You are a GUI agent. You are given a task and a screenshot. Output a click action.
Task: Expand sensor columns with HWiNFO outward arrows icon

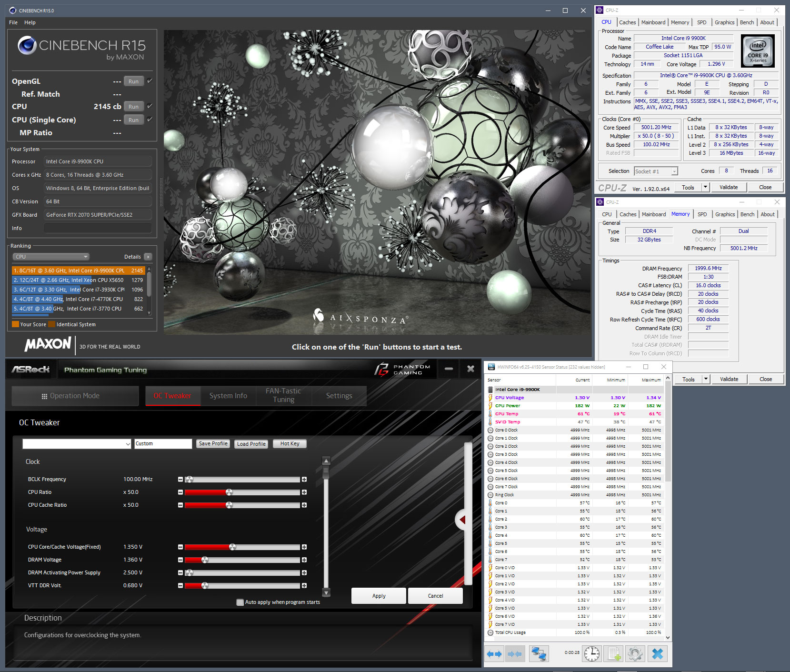[x=495, y=654]
